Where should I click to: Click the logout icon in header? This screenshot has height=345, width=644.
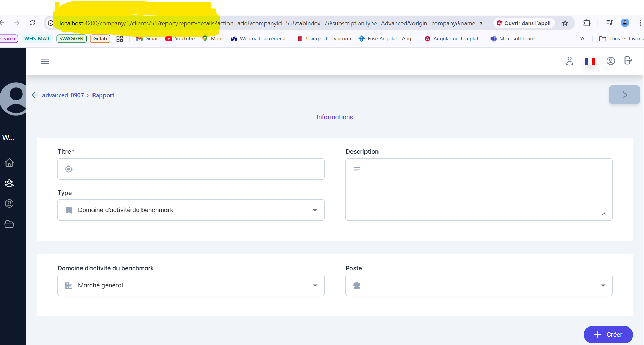pyautogui.click(x=628, y=61)
